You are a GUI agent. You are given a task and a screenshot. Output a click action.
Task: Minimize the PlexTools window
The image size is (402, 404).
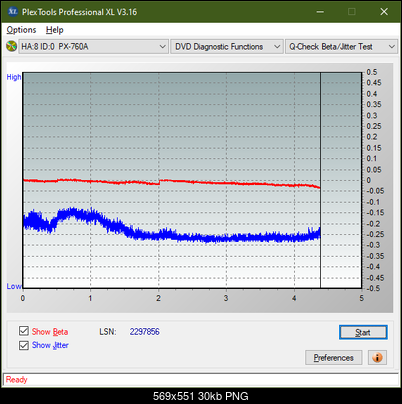pyautogui.click(x=320, y=12)
